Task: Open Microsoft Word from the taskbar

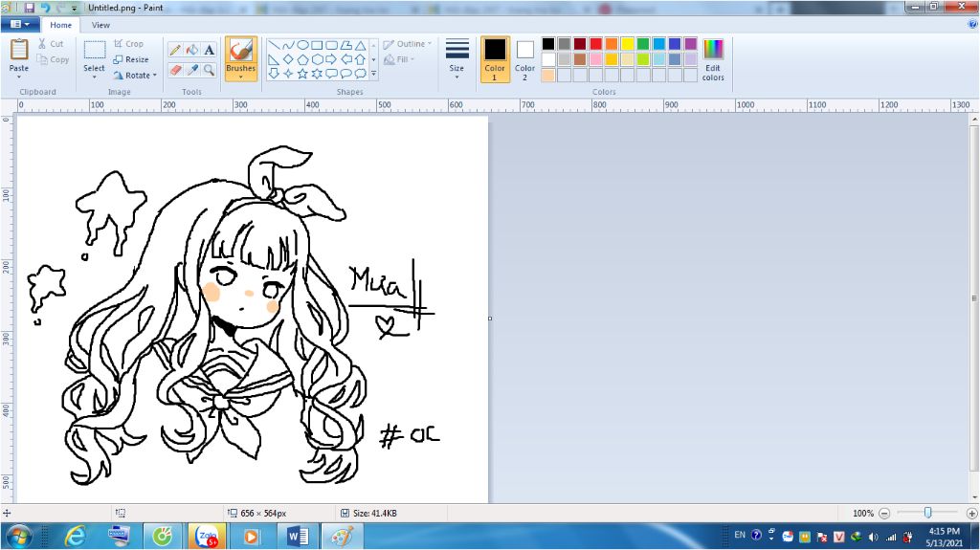Action: pyautogui.click(x=298, y=537)
